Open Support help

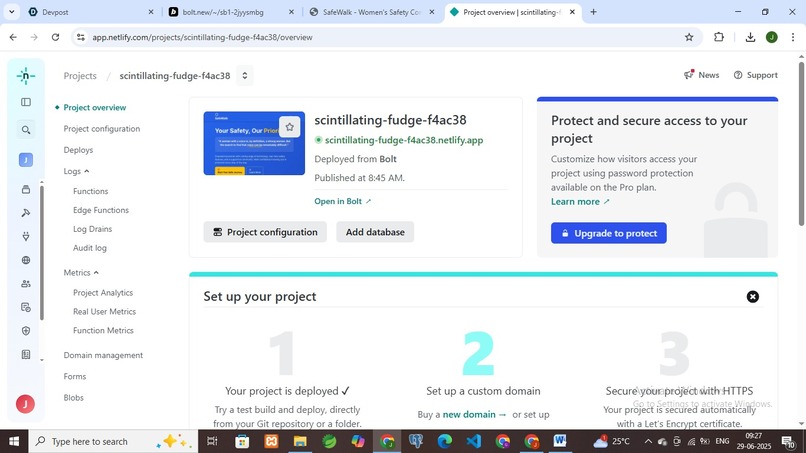click(756, 75)
